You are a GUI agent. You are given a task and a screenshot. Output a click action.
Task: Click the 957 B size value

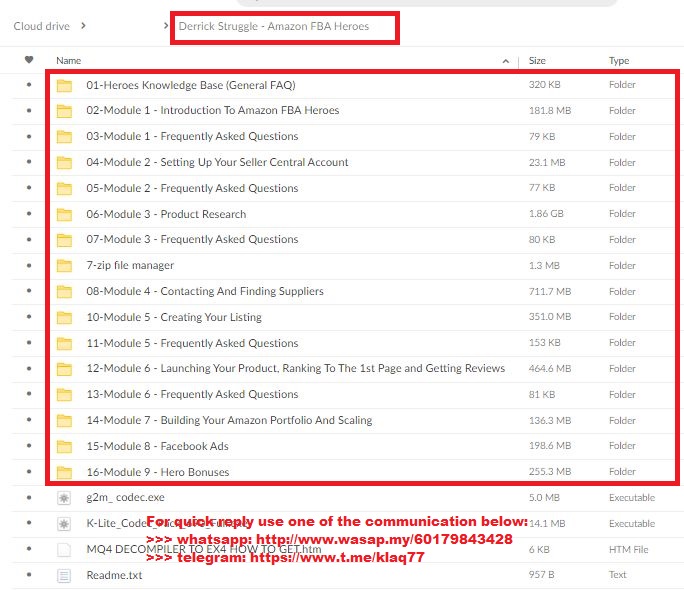pyautogui.click(x=541, y=575)
